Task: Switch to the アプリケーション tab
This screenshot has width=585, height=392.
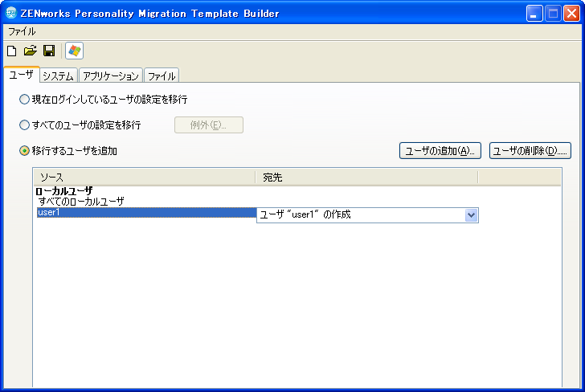Action: click(x=111, y=76)
